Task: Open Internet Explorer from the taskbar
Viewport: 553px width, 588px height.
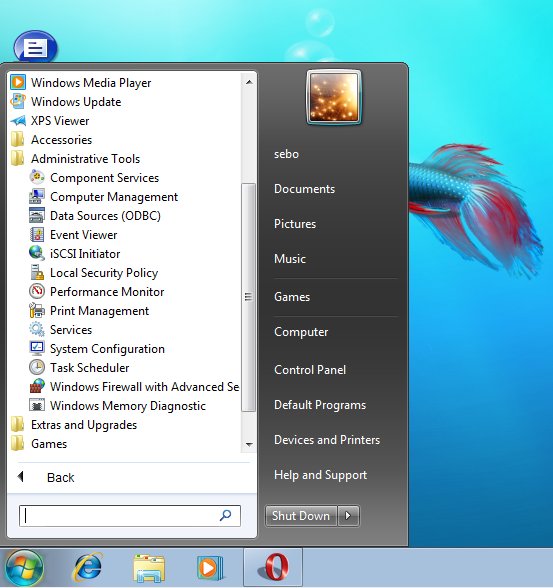Action: (x=87, y=567)
